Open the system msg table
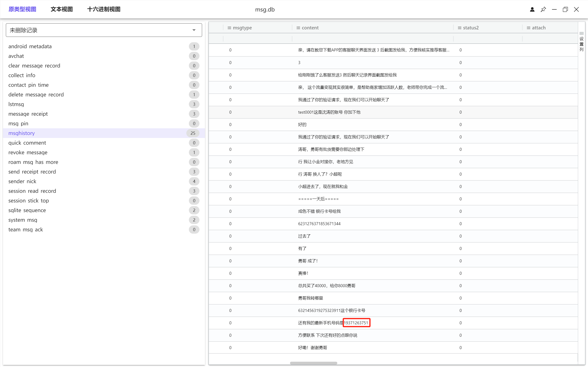 click(x=23, y=220)
